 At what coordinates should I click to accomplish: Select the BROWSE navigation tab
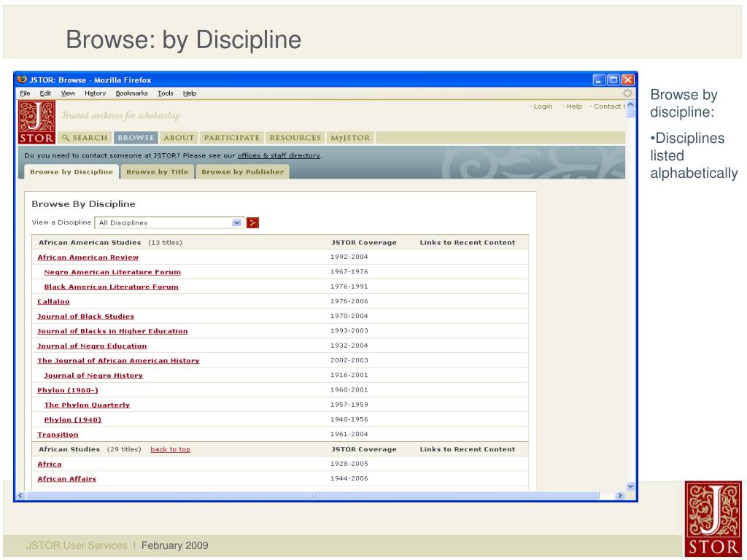pyautogui.click(x=136, y=138)
